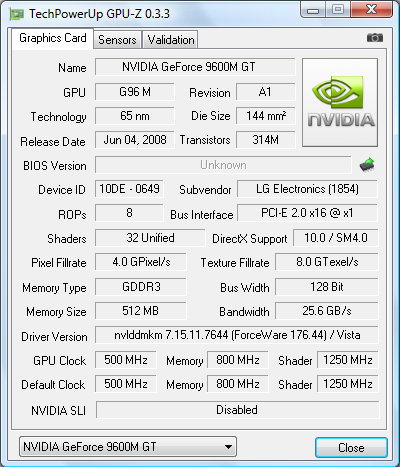This screenshot has width=400, height=467.
Task: Open the GPU selection dropdown arrow
Action: pos(228,447)
